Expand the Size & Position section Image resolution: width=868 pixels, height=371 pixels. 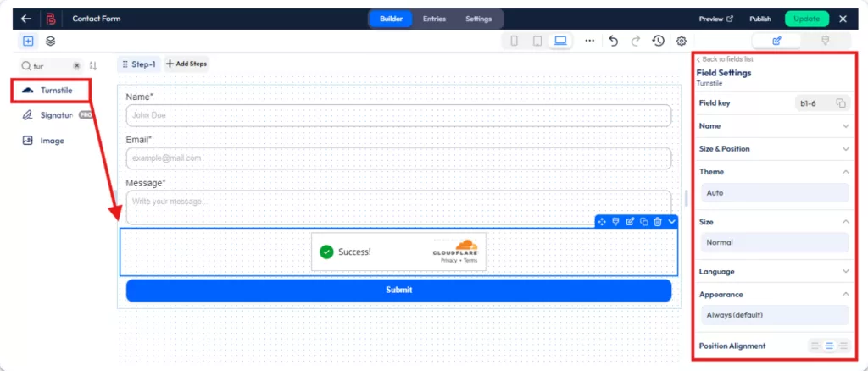click(774, 149)
